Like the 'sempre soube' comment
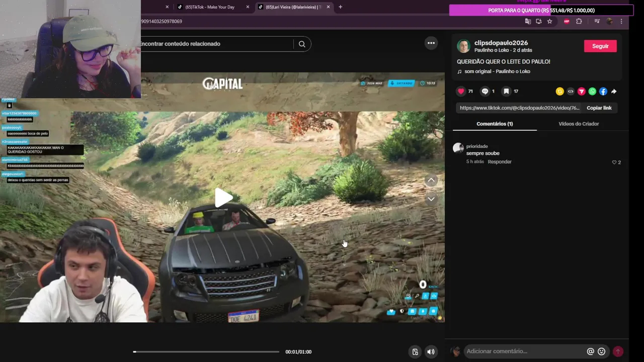This screenshot has height=362, width=644. tap(614, 162)
